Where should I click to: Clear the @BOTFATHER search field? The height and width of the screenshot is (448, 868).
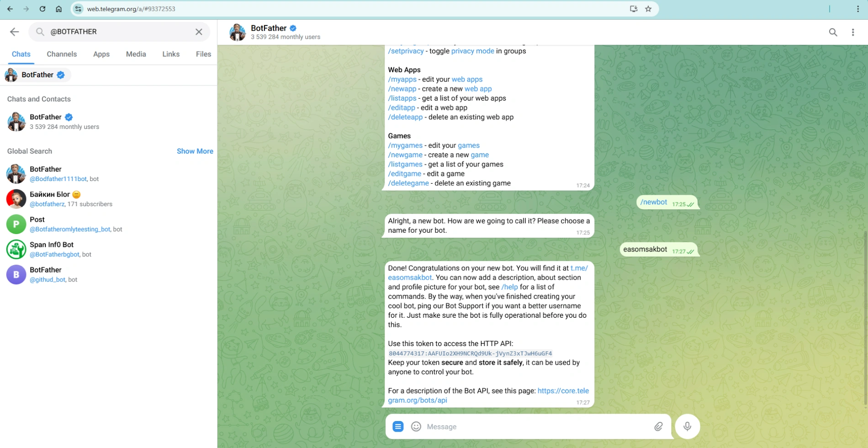199,32
